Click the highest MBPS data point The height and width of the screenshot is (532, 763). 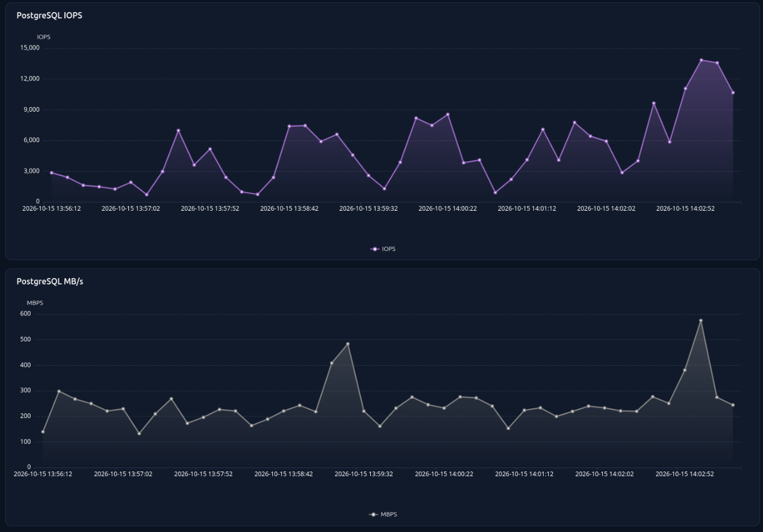[x=701, y=321]
